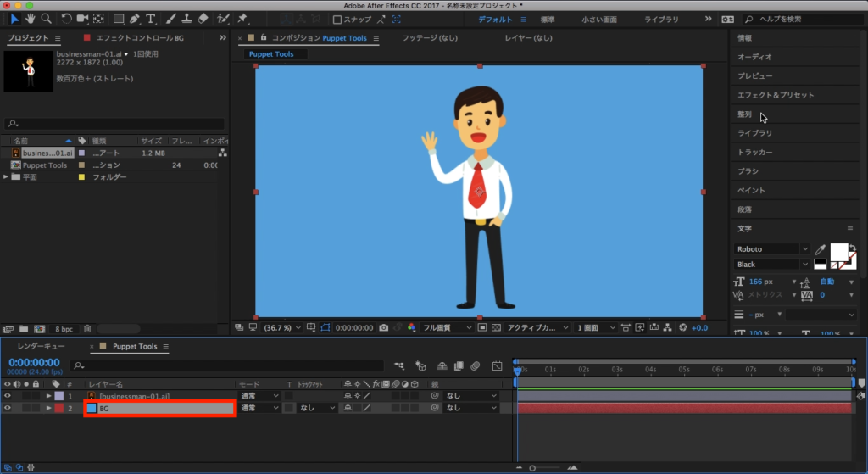Select the Pen tool

tap(136, 19)
